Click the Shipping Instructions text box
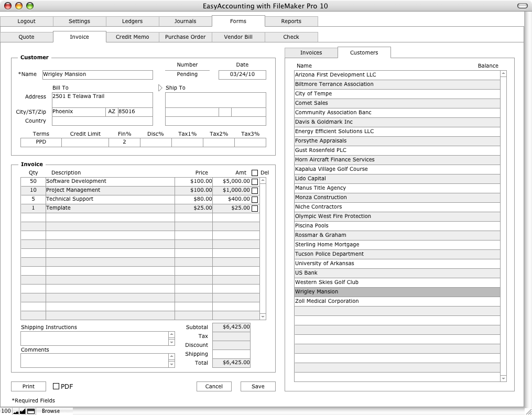532x415 pixels. pyautogui.click(x=95, y=338)
